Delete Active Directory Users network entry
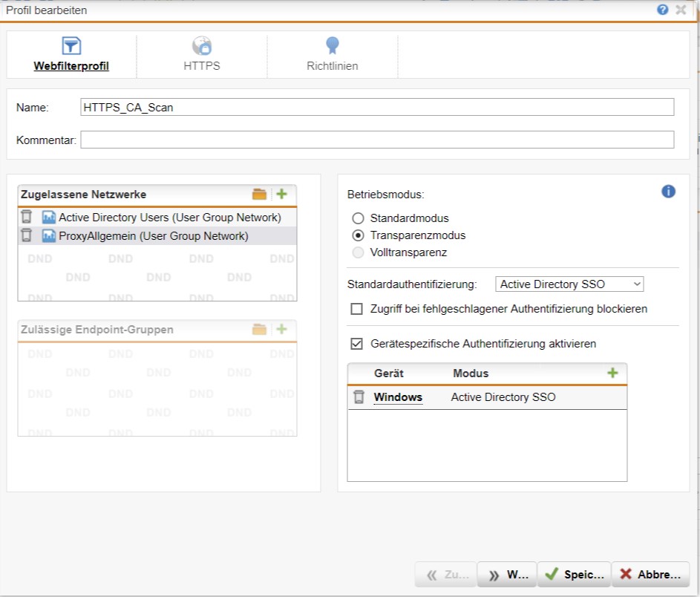Image resolution: width=700 pixels, height=597 pixels. click(x=27, y=217)
